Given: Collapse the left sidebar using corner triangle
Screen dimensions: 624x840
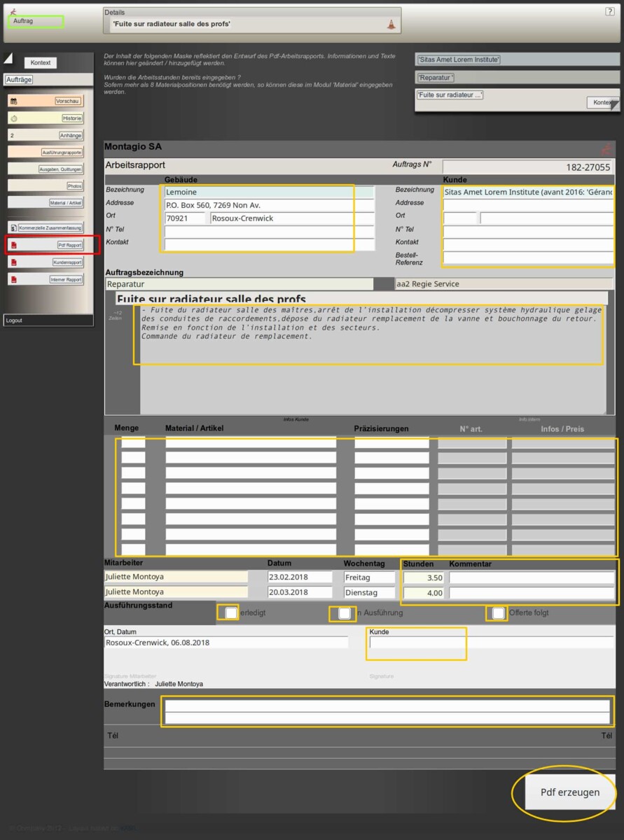Looking at the screenshot, I should [8, 58].
